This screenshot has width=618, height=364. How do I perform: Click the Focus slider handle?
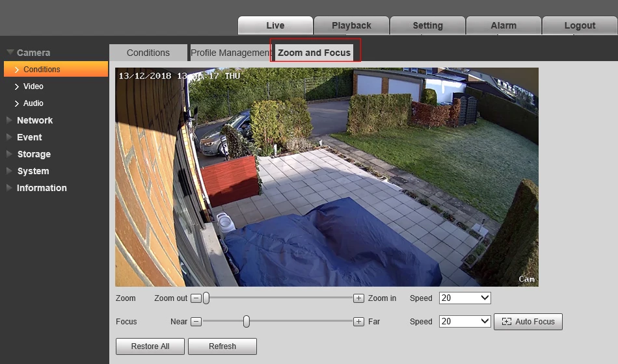pos(247,322)
